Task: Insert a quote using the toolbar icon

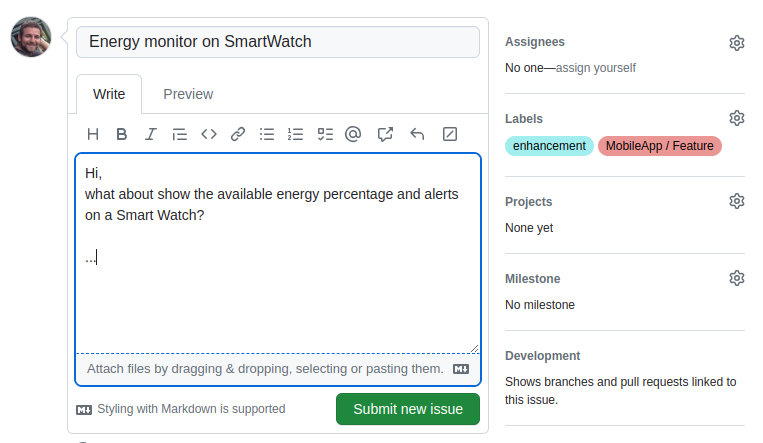Action: (x=180, y=134)
